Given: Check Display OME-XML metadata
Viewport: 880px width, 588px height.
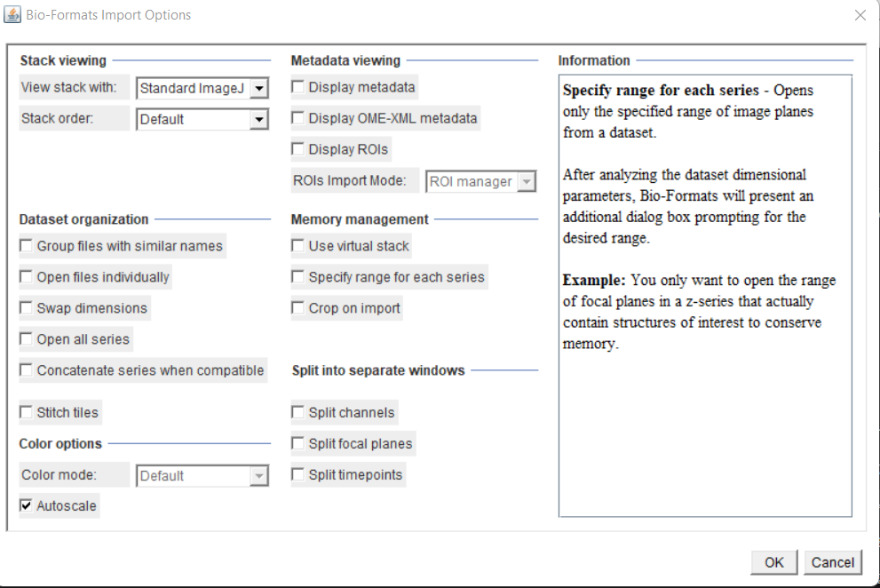Looking at the screenshot, I should pos(298,118).
